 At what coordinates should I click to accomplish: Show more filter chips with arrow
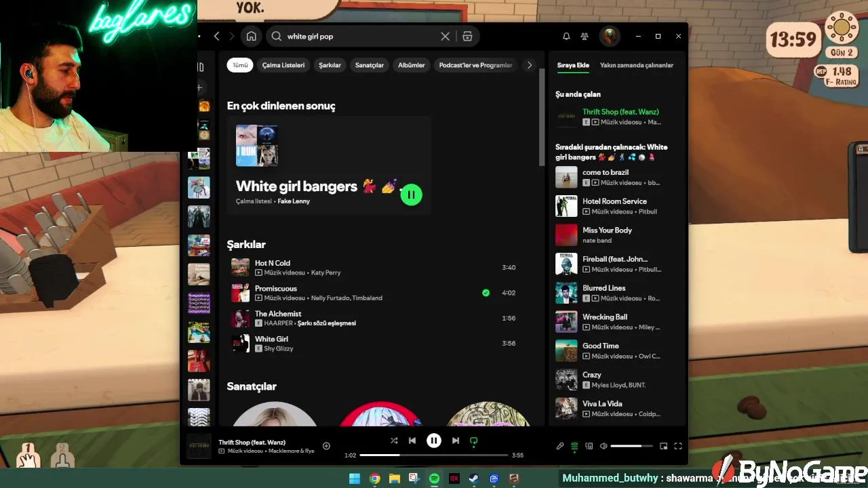tap(530, 65)
